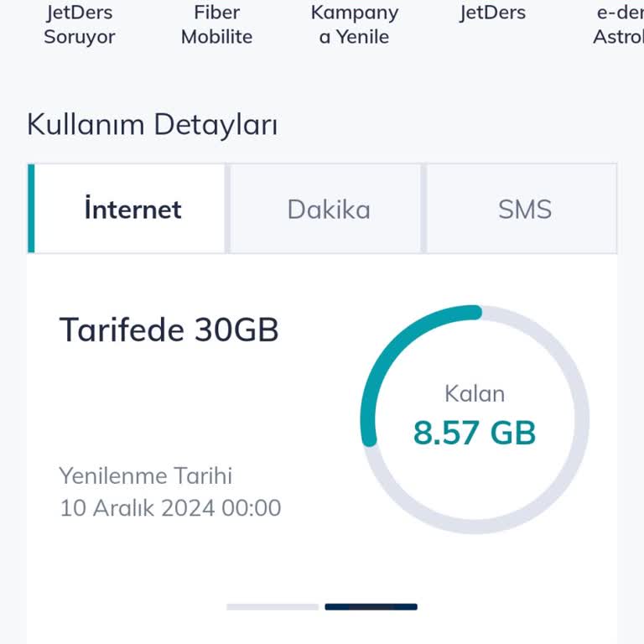Click the Kullanım Detayları heading
The image size is (644, 644).
tap(152, 125)
